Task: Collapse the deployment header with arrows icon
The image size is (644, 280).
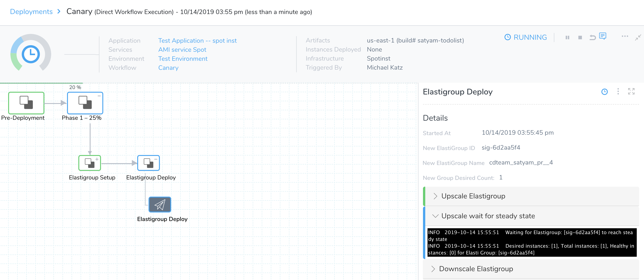Action: (x=638, y=38)
